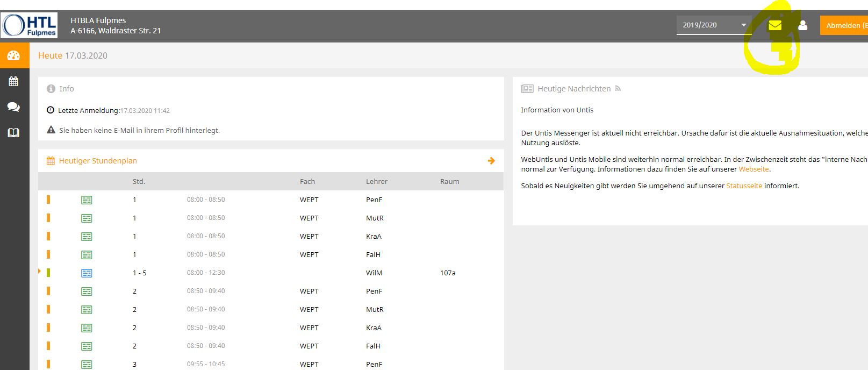
Task: Open the chat bubbles messages icon in the sidebar
Action: 14,106
